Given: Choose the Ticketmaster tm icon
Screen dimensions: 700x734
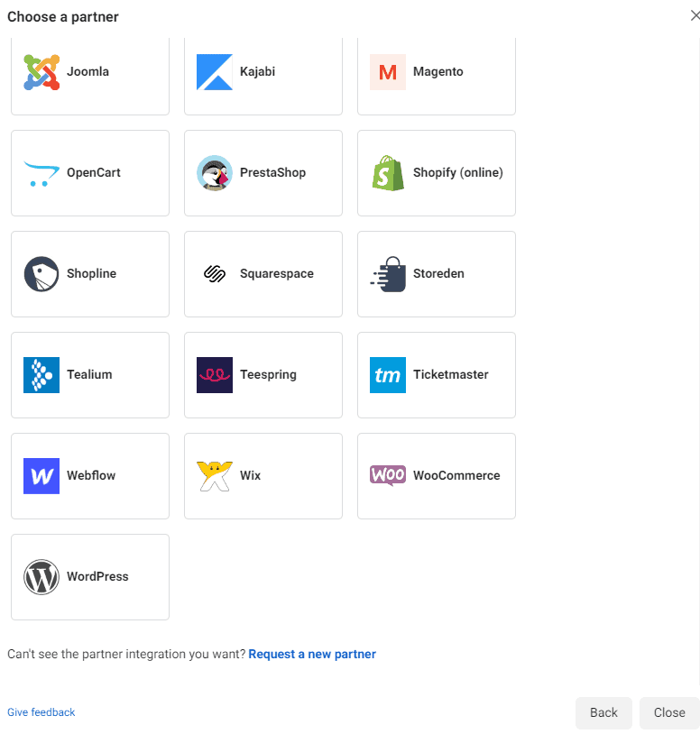Looking at the screenshot, I should [x=388, y=375].
